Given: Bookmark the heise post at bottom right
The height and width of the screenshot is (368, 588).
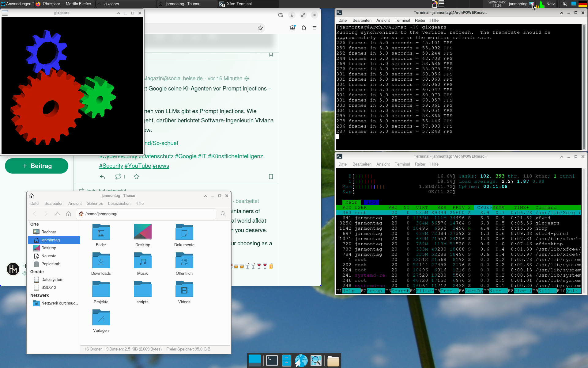Looking at the screenshot, I should [x=271, y=177].
